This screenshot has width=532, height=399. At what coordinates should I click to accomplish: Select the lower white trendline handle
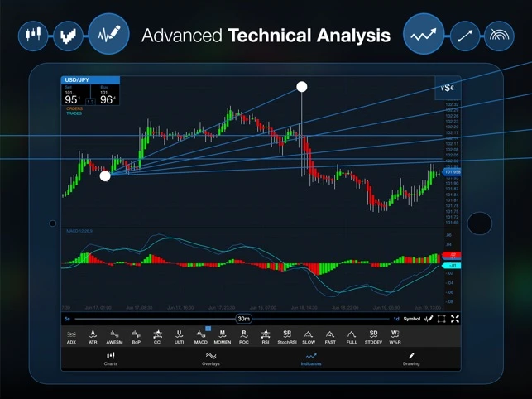point(105,176)
